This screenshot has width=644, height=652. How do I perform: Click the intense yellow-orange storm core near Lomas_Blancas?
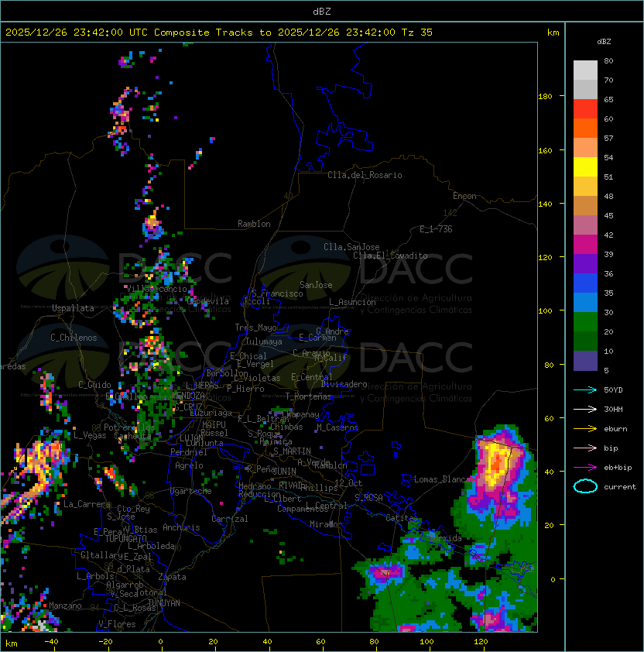(x=496, y=464)
